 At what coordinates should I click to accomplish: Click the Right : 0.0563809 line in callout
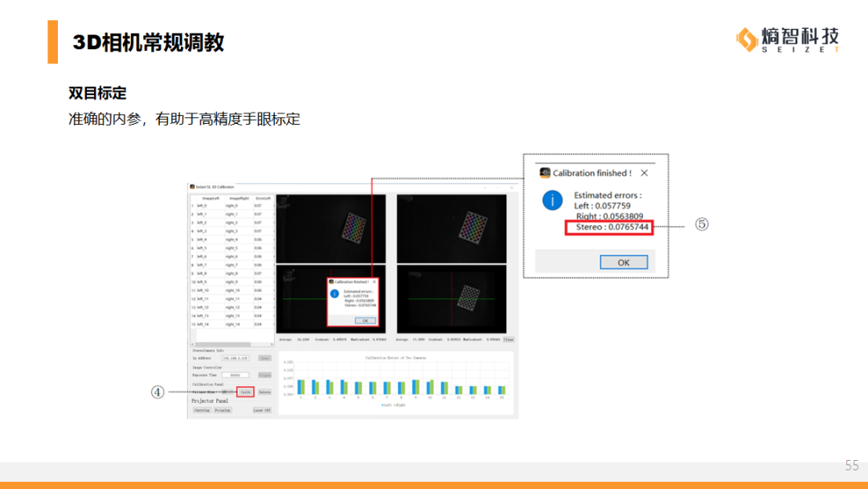pos(609,216)
